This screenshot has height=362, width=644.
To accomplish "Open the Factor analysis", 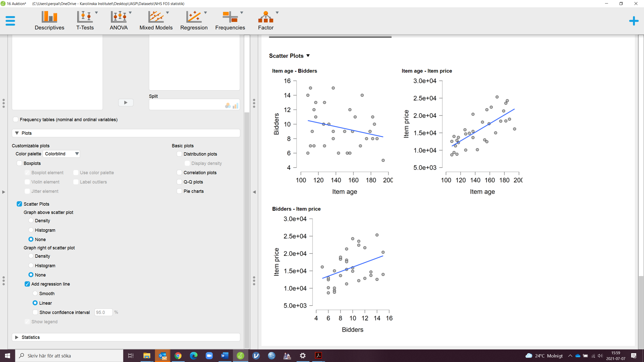I will click(x=266, y=20).
